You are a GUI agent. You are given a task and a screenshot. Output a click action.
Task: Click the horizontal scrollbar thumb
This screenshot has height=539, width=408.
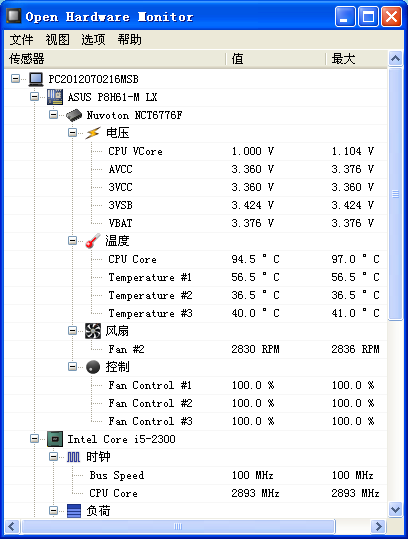[178, 526]
